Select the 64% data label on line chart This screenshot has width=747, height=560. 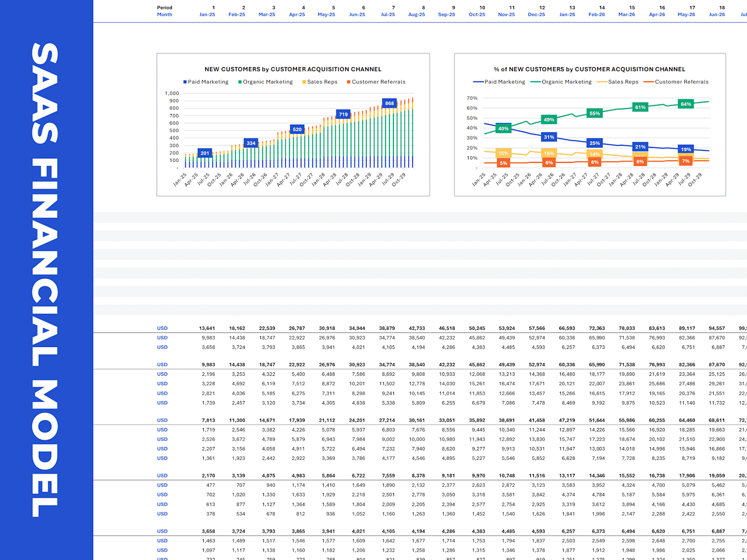686,104
